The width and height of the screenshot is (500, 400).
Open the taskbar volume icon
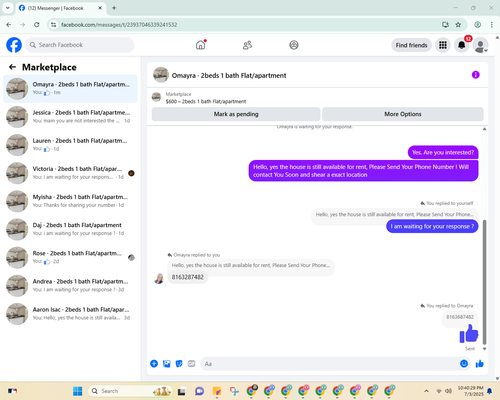click(448, 391)
